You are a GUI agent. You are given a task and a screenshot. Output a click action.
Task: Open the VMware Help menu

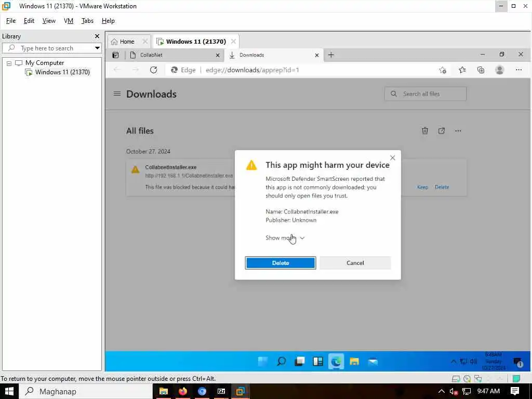[108, 21]
